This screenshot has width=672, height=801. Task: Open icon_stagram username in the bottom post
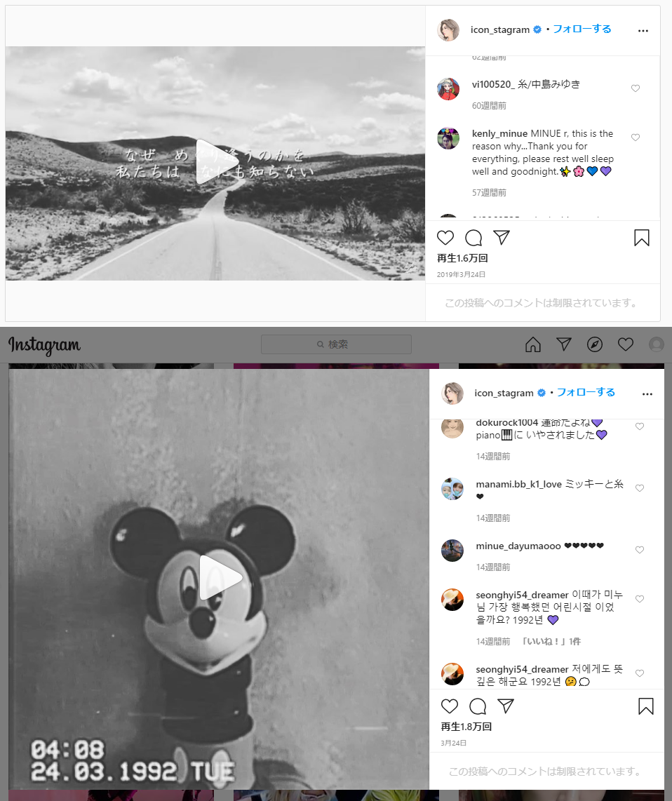(504, 393)
